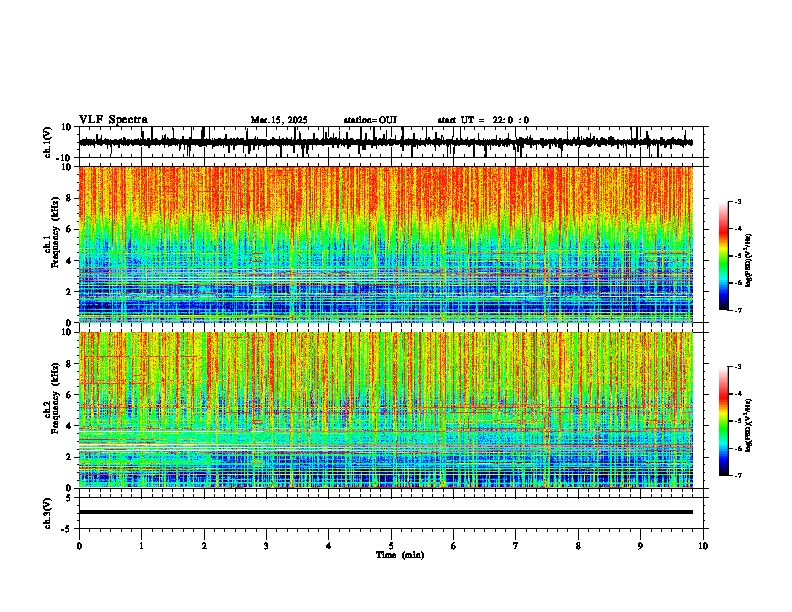Click the -10 label on ch.1(V) axis
Image resolution: width=792 pixels, height=612 pixels.
tap(65, 158)
